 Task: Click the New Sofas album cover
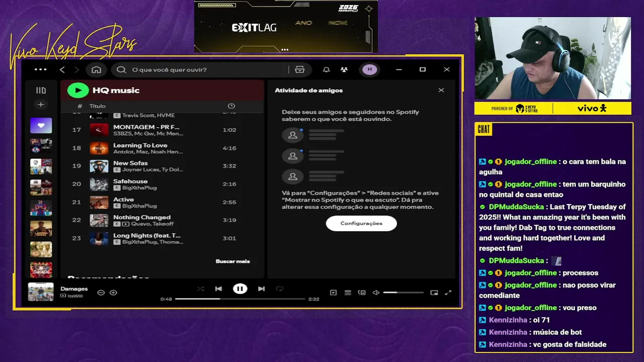pyautogui.click(x=99, y=166)
